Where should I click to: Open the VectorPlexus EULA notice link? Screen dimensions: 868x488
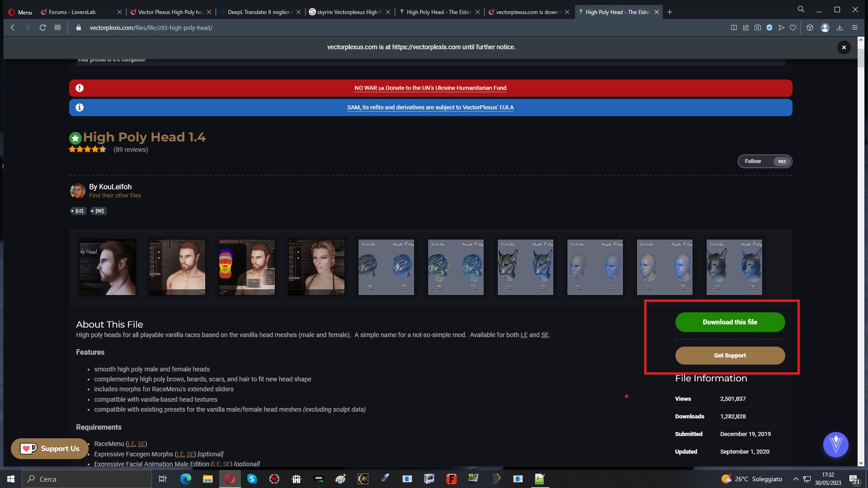[x=430, y=108]
